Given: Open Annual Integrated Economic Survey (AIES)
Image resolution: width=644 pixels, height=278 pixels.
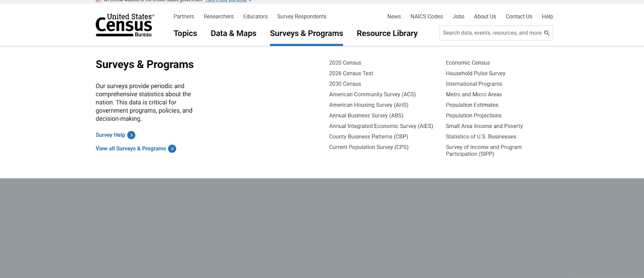Looking at the screenshot, I should click(381, 126).
